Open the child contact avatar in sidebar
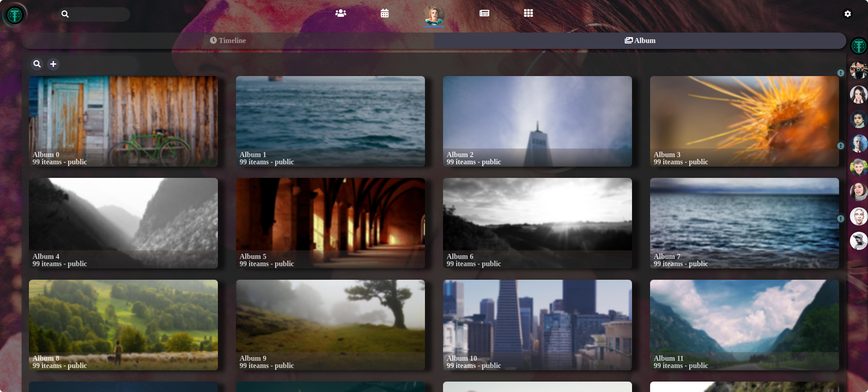 click(x=859, y=119)
